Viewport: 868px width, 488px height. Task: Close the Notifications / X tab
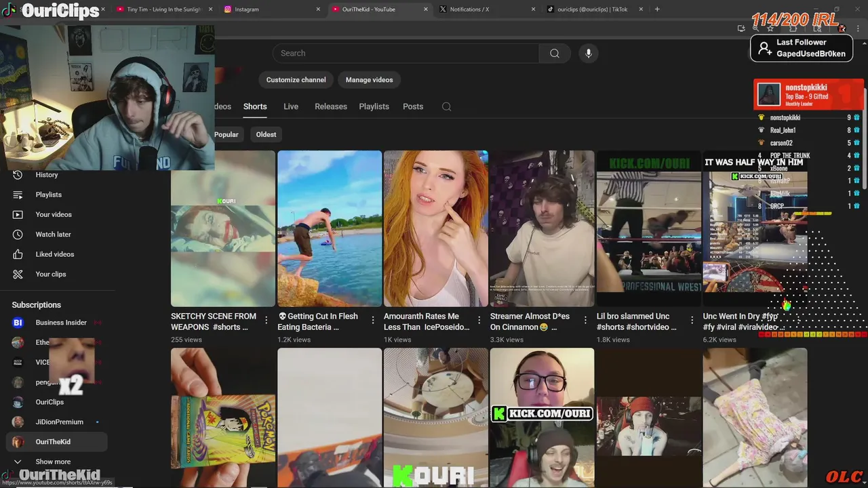[x=533, y=9]
